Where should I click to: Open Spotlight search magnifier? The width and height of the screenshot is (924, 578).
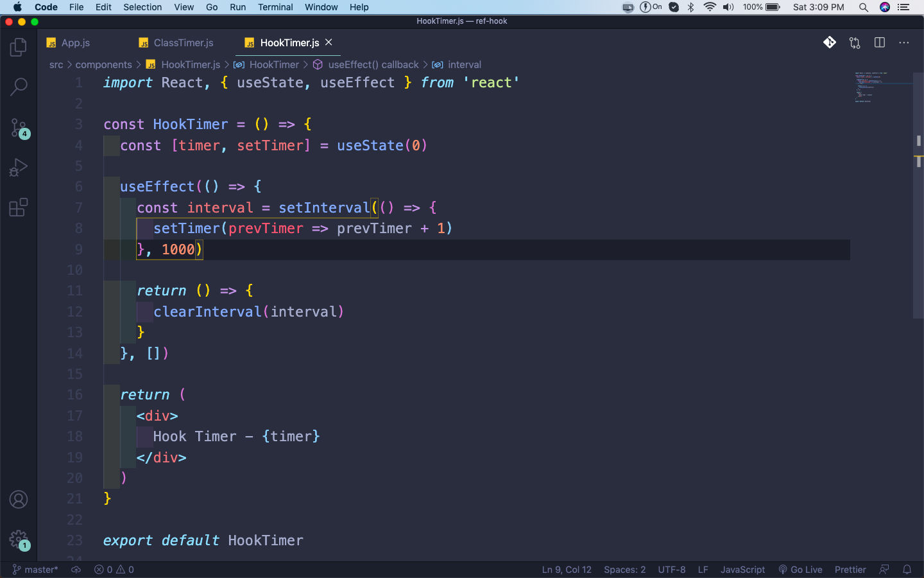(864, 7)
